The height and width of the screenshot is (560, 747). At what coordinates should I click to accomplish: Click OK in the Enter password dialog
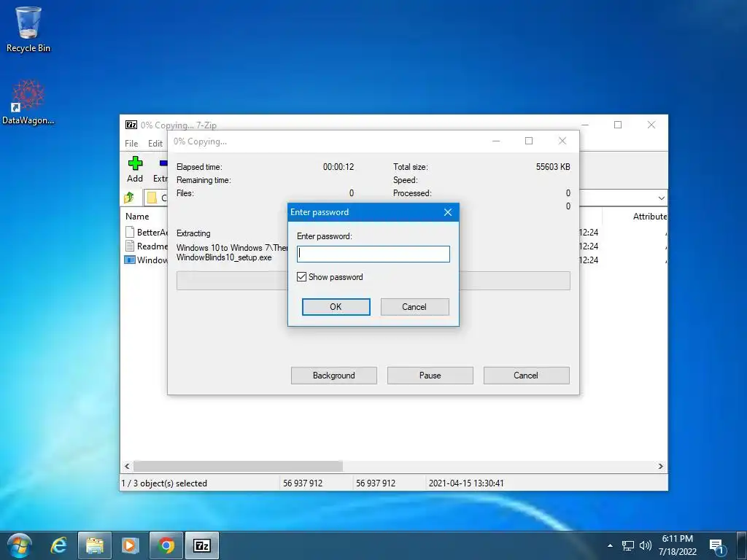336,307
